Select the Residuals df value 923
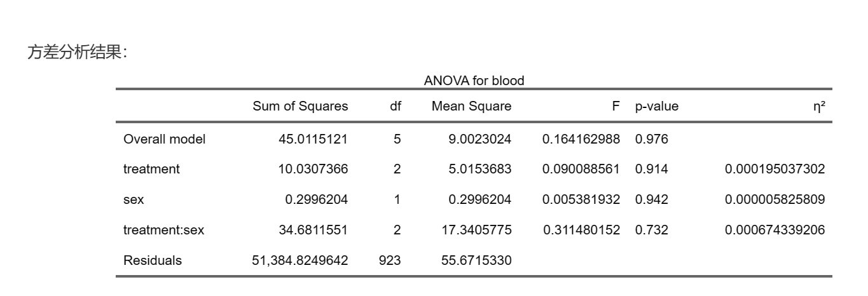 pos(389,260)
